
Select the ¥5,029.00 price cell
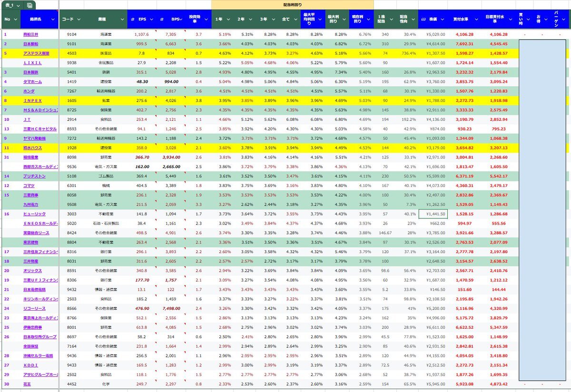[x=433, y=34]
